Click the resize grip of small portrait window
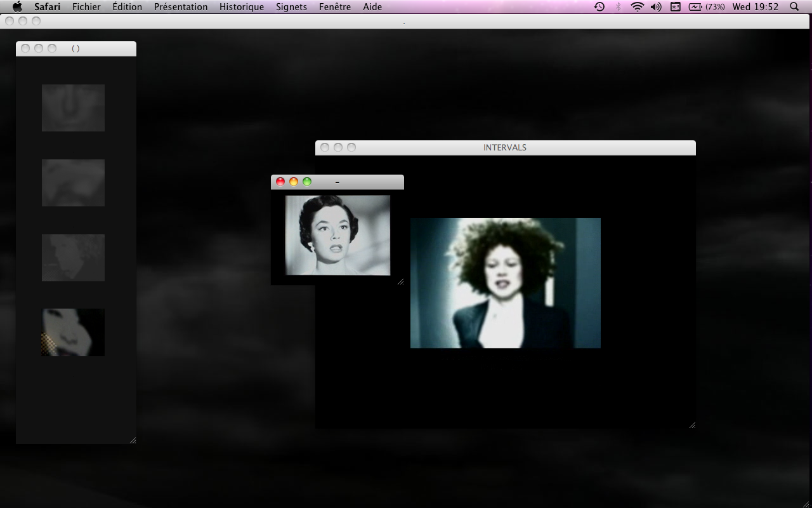812x508 pixels. 400,281
